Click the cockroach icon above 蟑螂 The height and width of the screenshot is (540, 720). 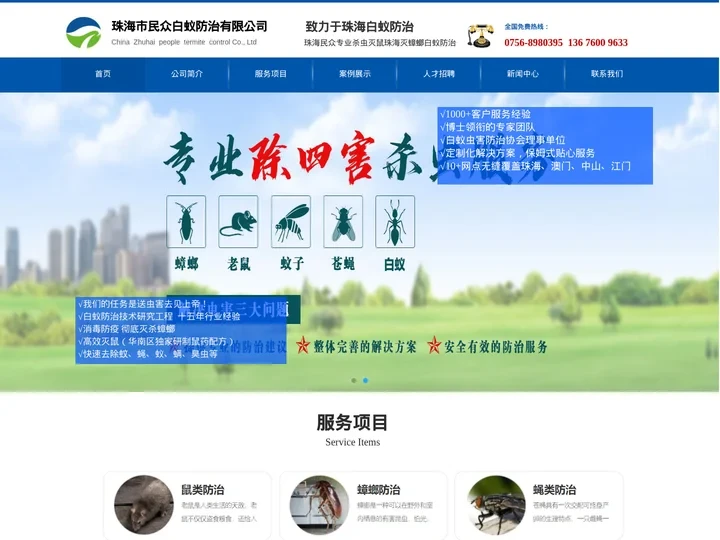coord(186,222)
